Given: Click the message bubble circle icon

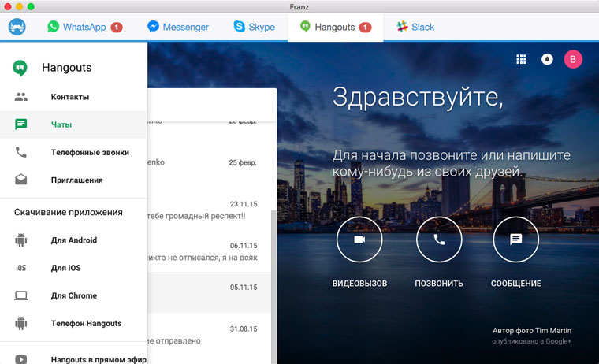Looking at the screenshot, I should point(515,240).
